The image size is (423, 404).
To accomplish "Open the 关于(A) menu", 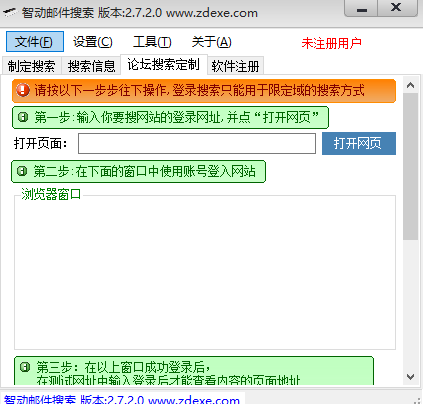I will point(211,42).
